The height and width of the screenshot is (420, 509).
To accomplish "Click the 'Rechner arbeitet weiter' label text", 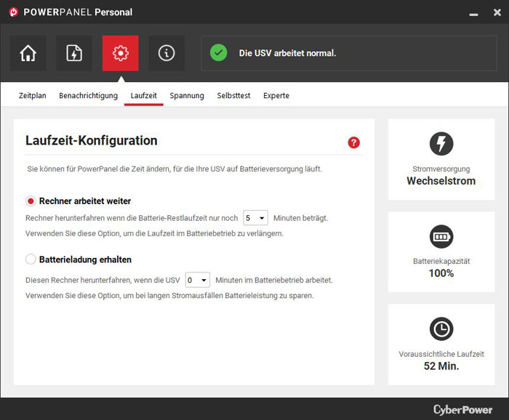I will pyautogui.click(x=85, y=201).
